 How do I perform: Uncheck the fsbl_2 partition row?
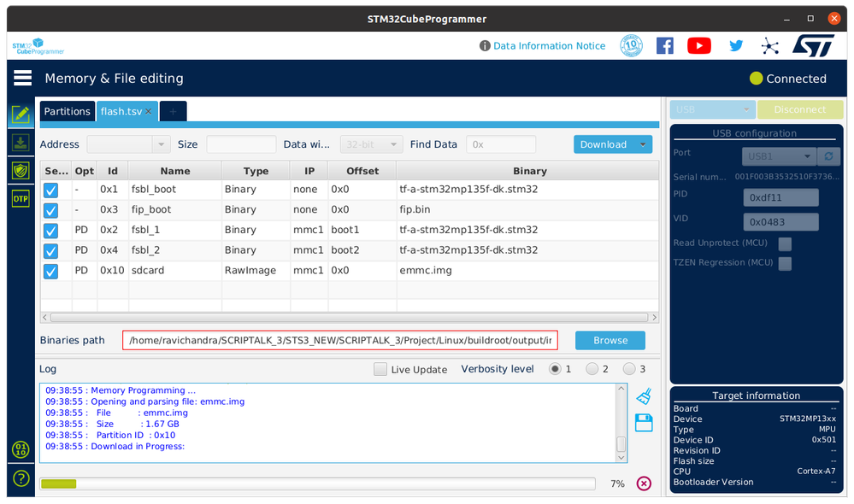(x=50, y=250)
